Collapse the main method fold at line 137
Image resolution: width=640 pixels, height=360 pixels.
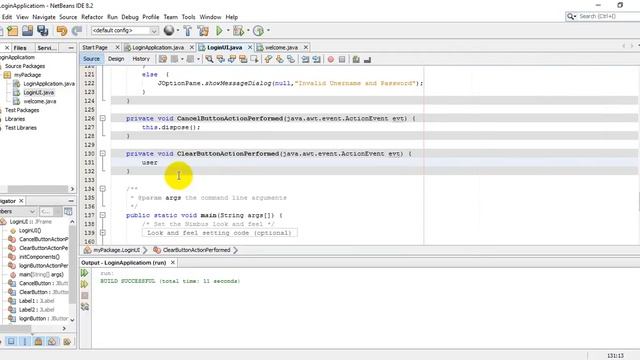coord(102,215)
